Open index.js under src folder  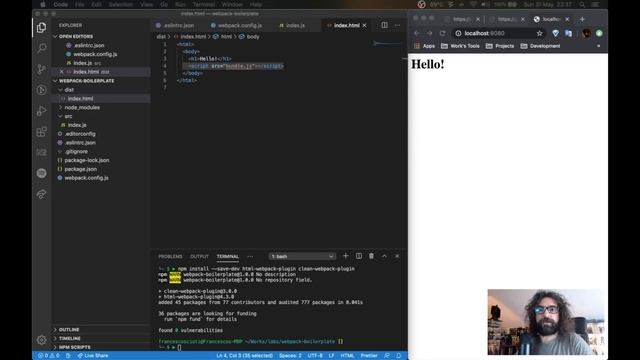(x=77, y=125)
